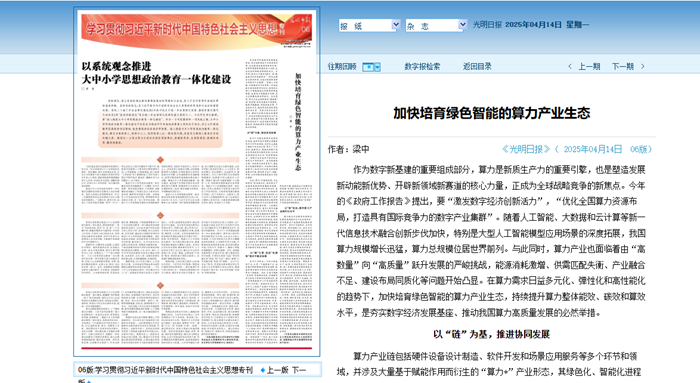
Task: Open 数字报检索 search link
Action: [422, 67]
